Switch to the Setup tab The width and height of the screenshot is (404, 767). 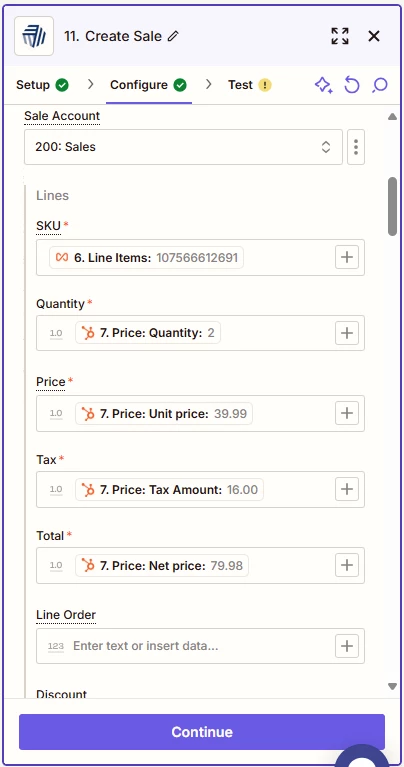(x=42, y=85)
